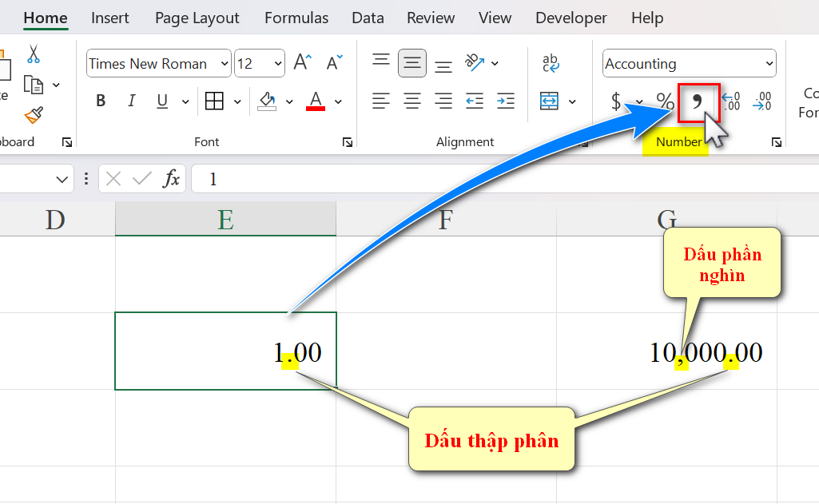
Task: Click the Wrap Text icon
Action: 551,63
